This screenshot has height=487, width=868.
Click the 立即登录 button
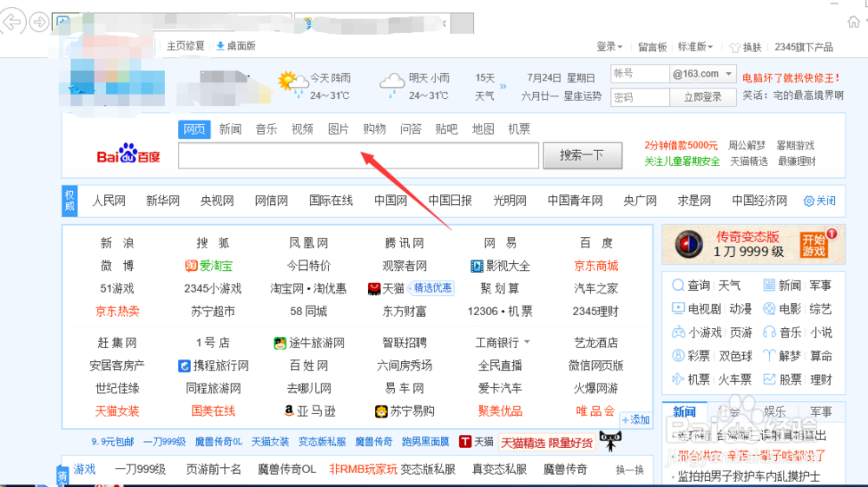(702, 97)
